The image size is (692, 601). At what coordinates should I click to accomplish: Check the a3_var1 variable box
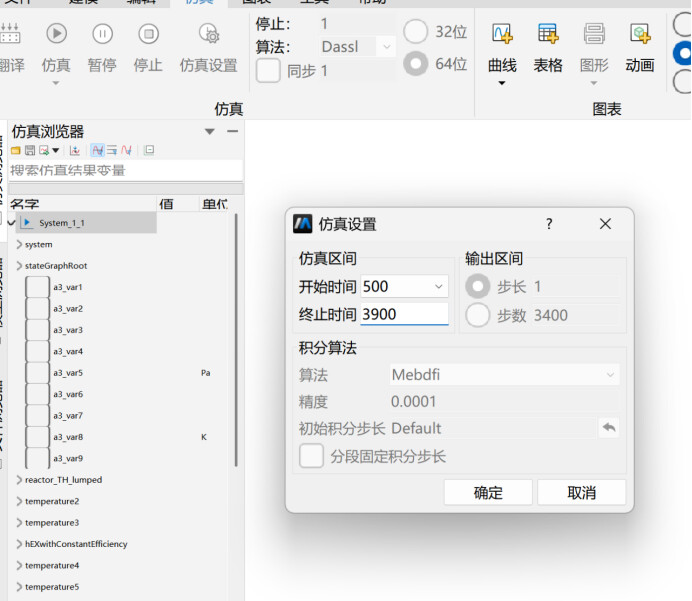[x=38, y=287]
